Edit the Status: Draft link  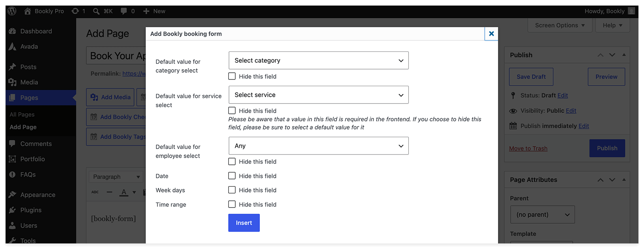point(563,95)
